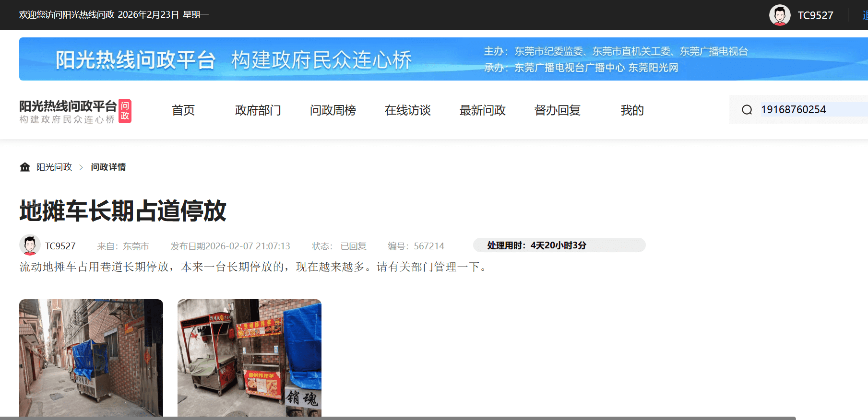Go to 政府部门 section
The height and width of the screenshot is (420, 868).
pyautogui.click(x=258, y=110)
